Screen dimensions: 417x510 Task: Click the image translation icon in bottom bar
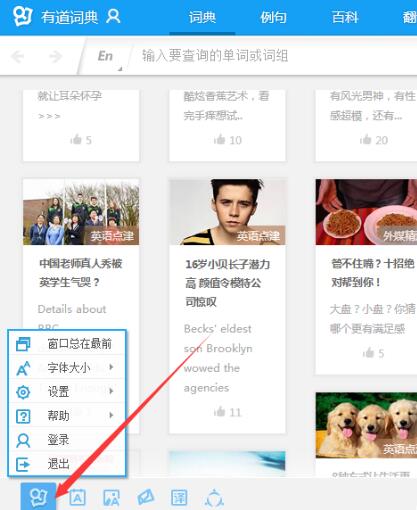(111, 498)
